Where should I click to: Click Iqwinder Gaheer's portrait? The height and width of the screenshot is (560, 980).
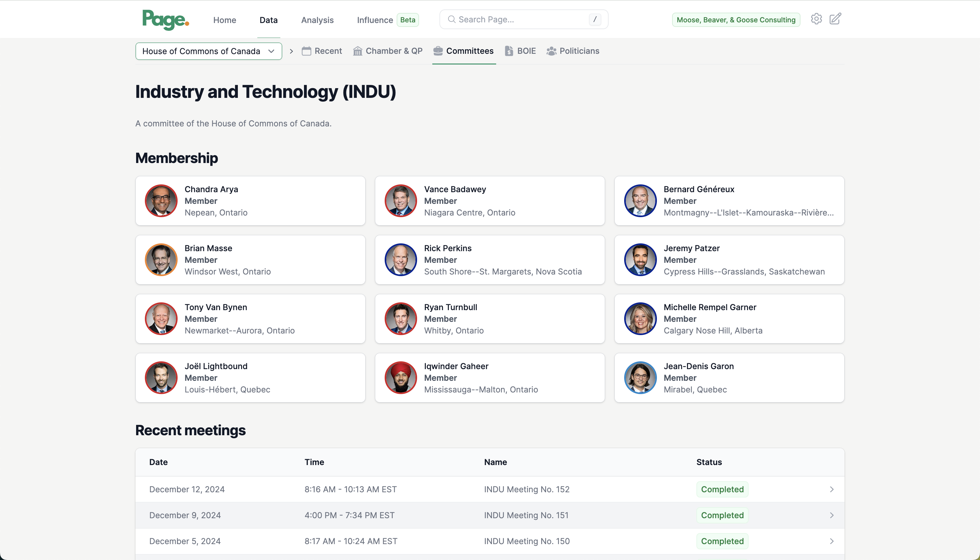(400, 378)
